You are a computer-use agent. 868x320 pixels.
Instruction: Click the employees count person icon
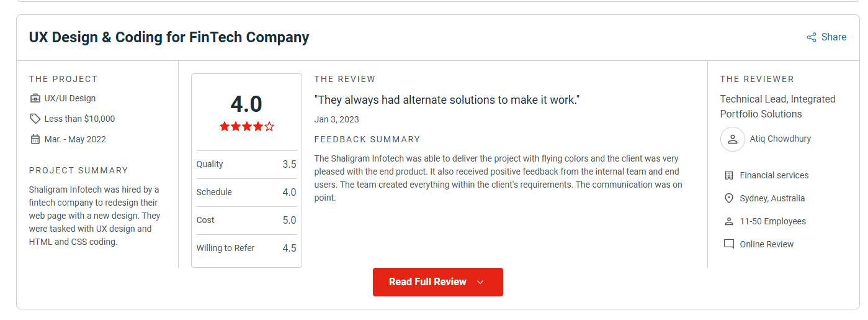tap(729, 221)
